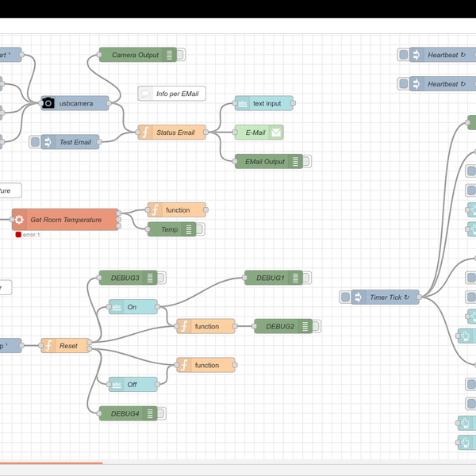Click the usbcamera node camera icon
476x476 pixels.
click(x=48, y=103)
